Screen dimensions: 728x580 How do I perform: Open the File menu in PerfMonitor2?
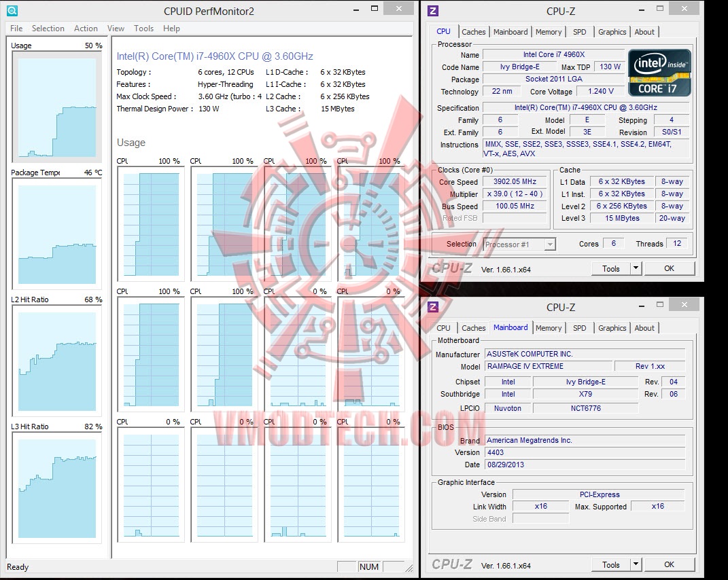[x=16, y=29]
